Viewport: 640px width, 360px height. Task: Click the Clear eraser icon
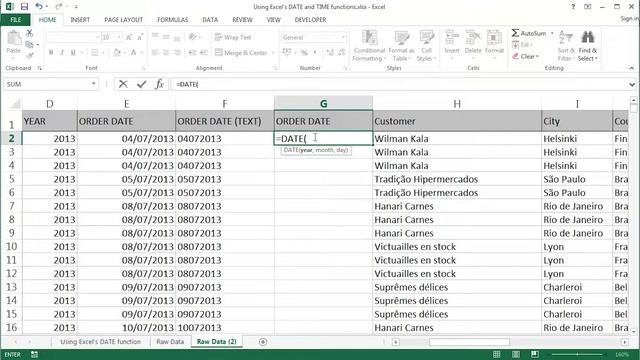pyautogui.click(x=516, y=56)
